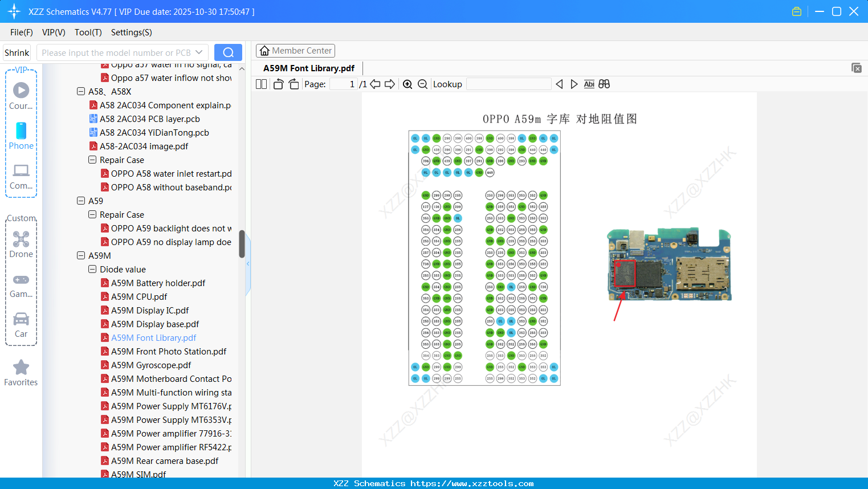The width and height of the screenshot is (868, 489).
Task: Click the Abi text tool icon
Action: point(589,84)
